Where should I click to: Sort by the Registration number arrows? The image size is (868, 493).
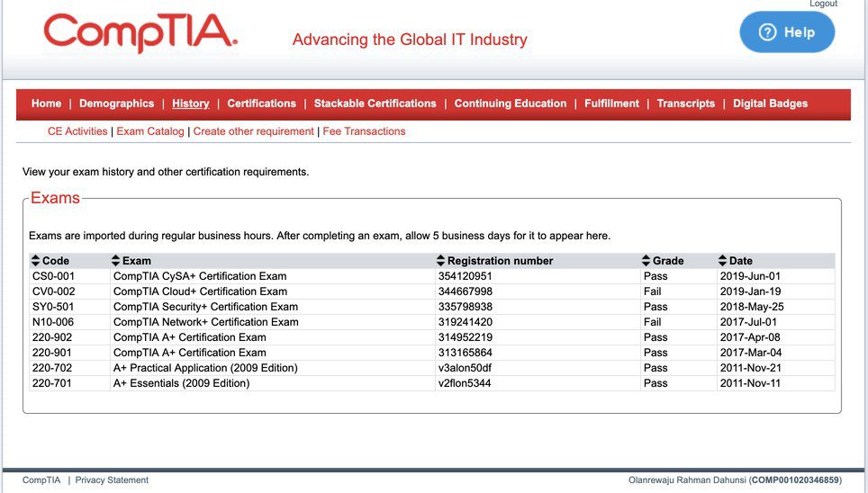coord(440,261)
